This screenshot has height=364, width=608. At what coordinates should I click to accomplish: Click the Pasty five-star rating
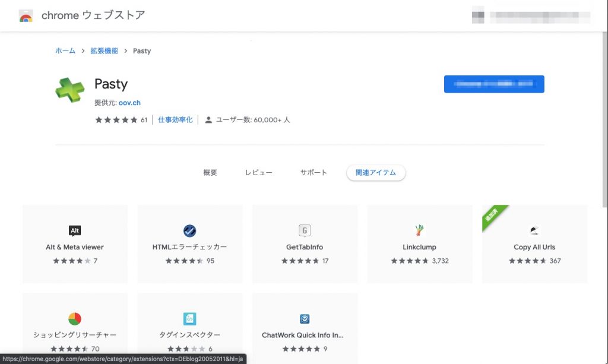(116, 120)
